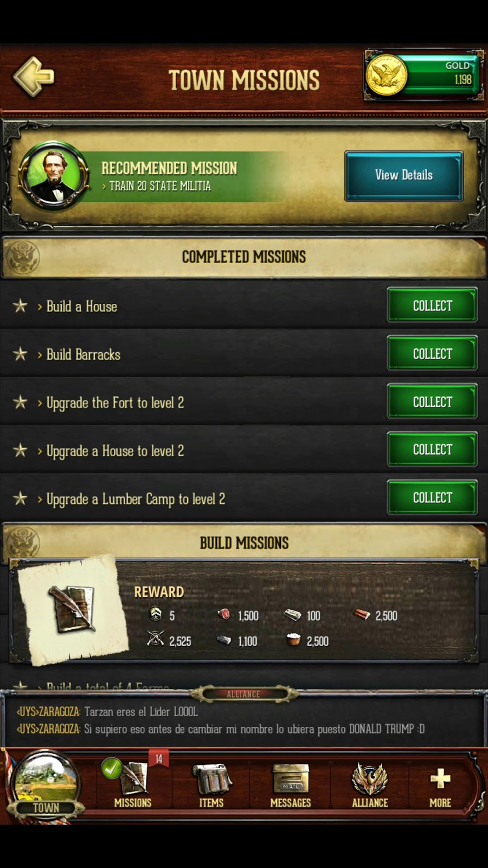Tap the recommended mission leader portrait
This screenshot has height=868, width=488.
coord(53,175)
